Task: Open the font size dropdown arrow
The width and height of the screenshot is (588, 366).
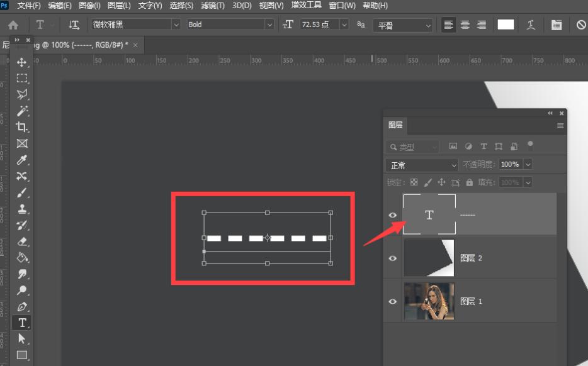Action: 344,25
